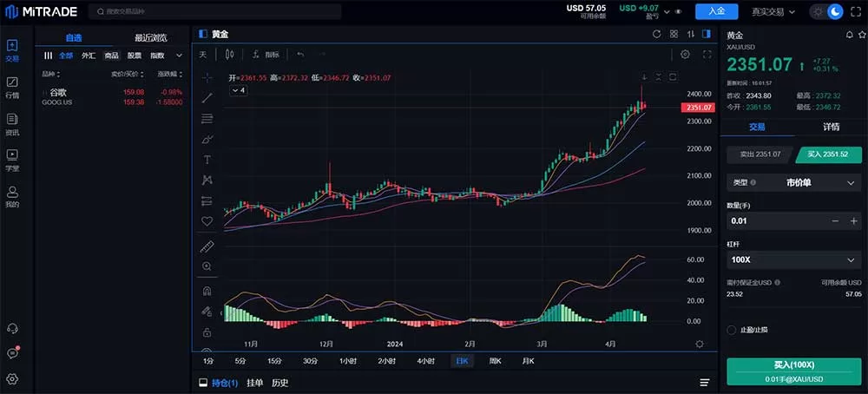Switch to 自选 watchlist tab
The image size is (868, 394).
pos(74,37)
